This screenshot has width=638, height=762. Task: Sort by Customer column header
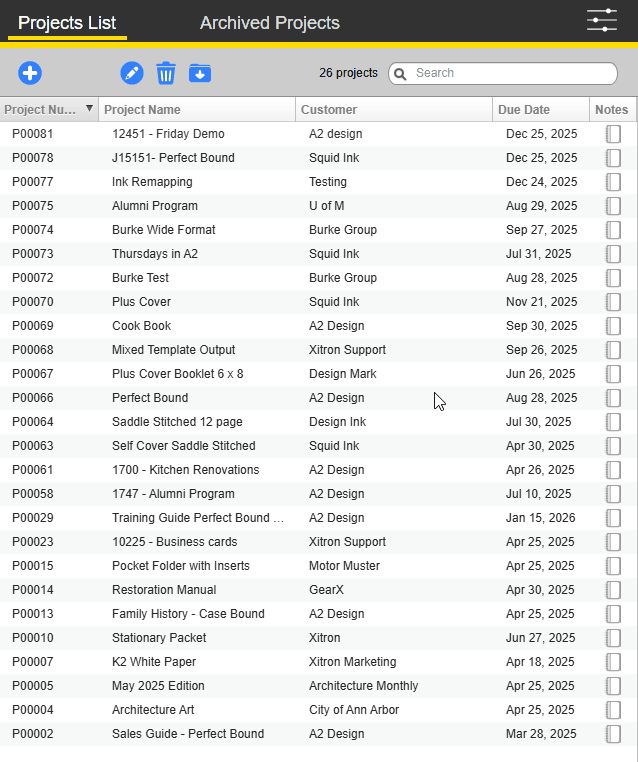click(394, 109)
